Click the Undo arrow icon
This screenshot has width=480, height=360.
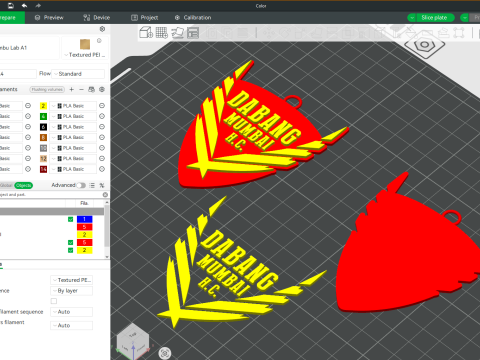(24, 5)
